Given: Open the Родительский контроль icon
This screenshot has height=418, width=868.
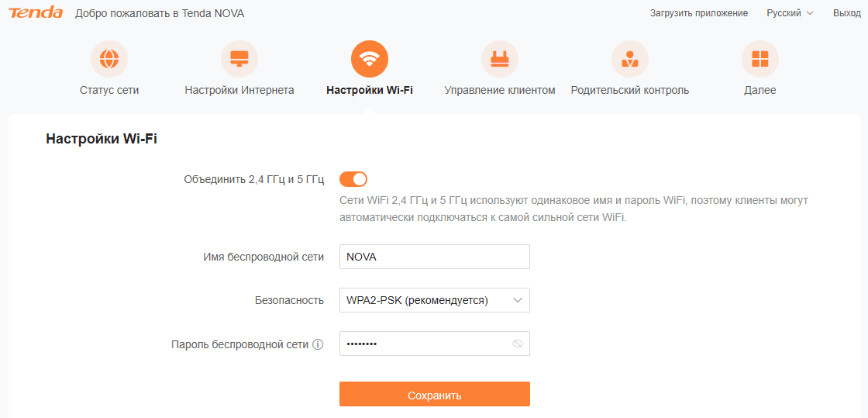Looking at the screenshot, I should (630, 59).
